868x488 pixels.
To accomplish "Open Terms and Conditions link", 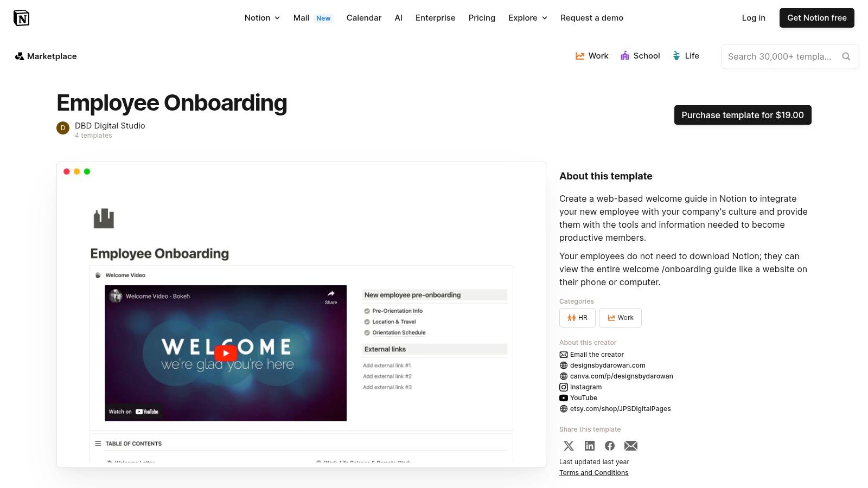I will [594, 473].
